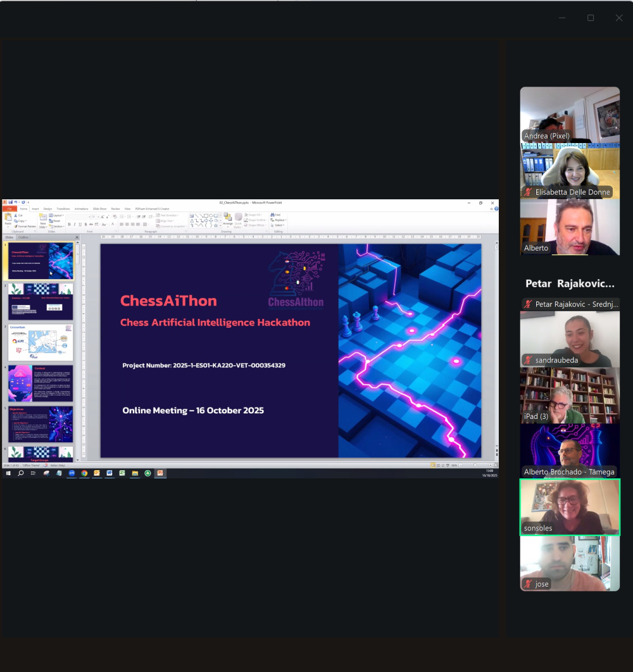Open the Windows Start menu
Screen dimensions: 633x672
tap(8, 473)
